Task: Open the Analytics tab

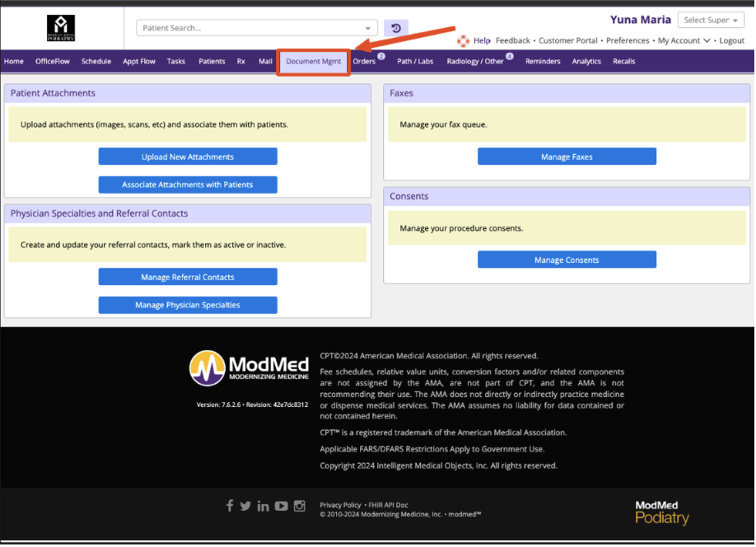Action: [587, 61]
